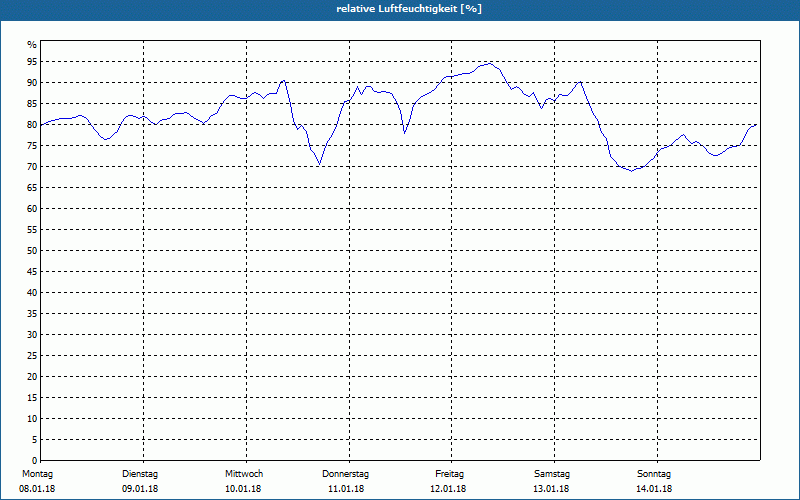Viewport: 800px width, 500px height.
Task: Click the 40 y-axis value
Action: [x=32, y=292]
